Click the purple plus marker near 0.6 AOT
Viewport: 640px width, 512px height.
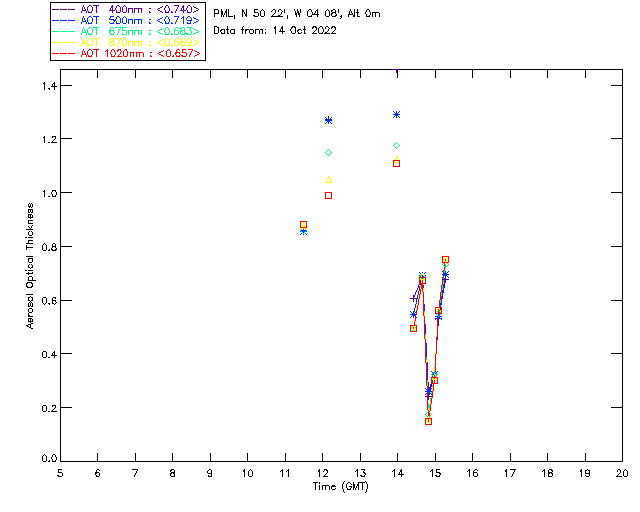click(x=413, y=298)
